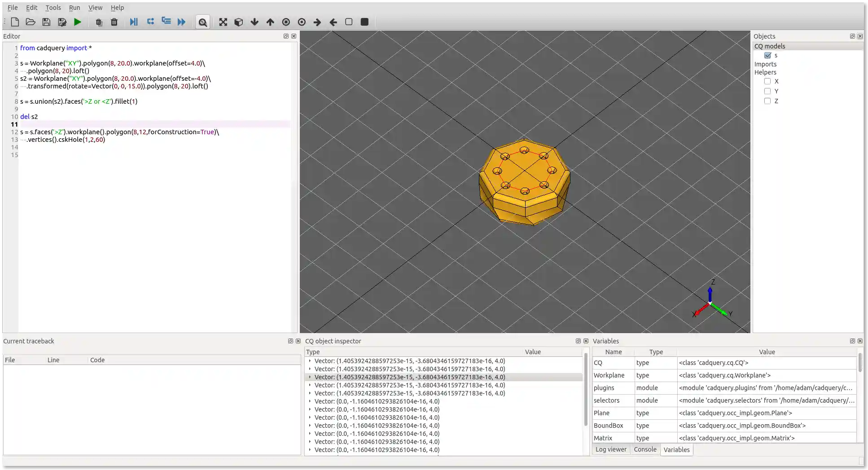Enable the X helper checkbox
Viewport: 868px width, 470px height.
767,81
